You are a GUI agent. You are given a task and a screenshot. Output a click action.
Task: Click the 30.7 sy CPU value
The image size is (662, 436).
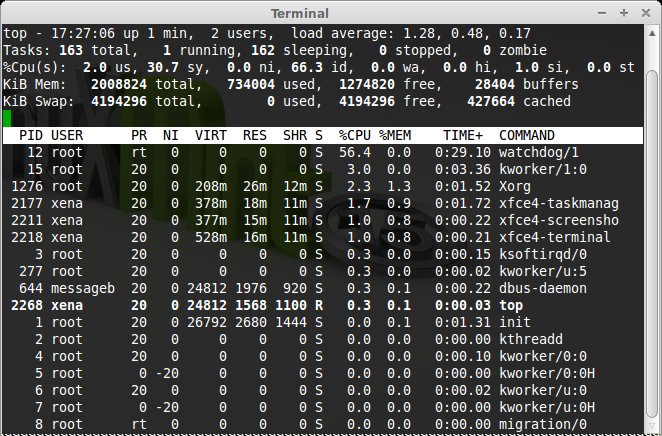(163, 68)
